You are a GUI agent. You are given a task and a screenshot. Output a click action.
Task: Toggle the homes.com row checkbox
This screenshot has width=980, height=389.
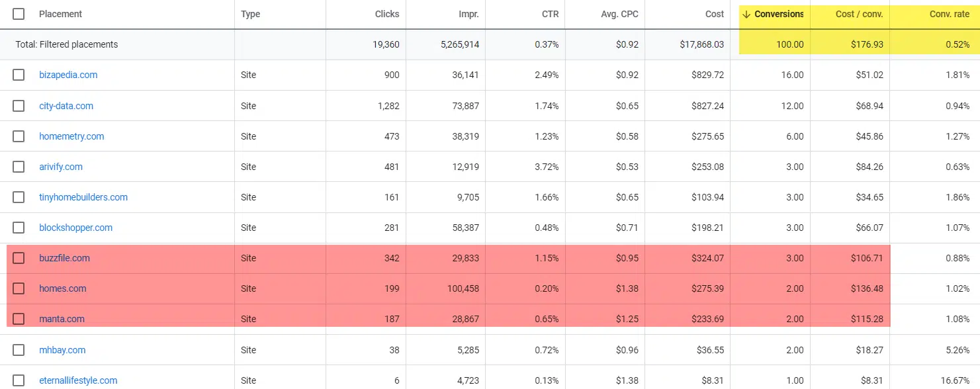pyautogui.click(x=19, y=288)
